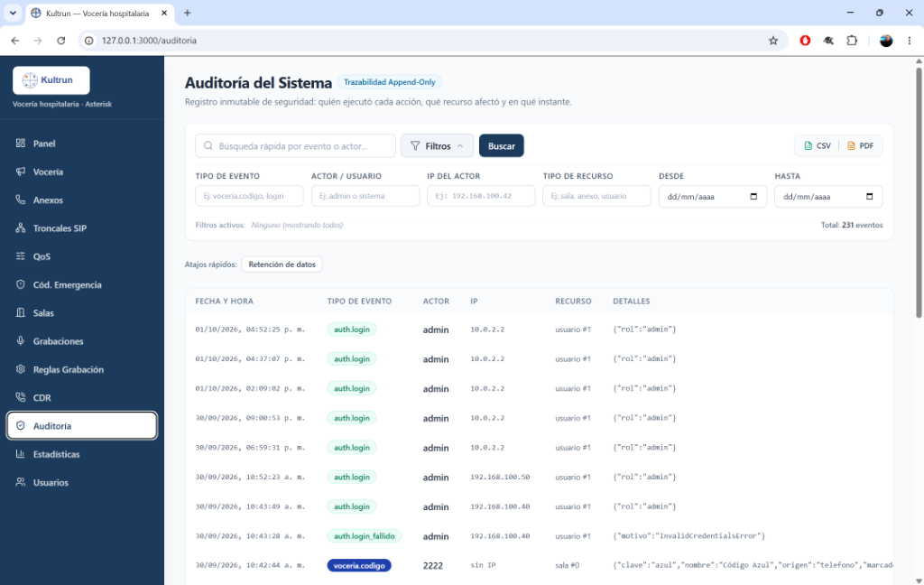The image size is (924, 585).
Task: Close the Kultrun browser tab
Action: (164, 13)
